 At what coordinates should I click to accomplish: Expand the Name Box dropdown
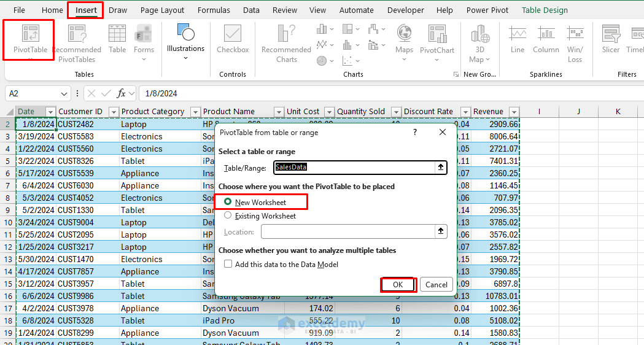click(x=64, y=94)
